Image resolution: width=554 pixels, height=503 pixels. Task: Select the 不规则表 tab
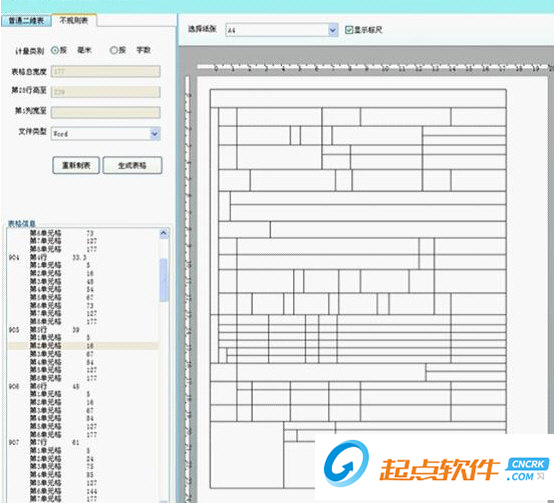74,20
